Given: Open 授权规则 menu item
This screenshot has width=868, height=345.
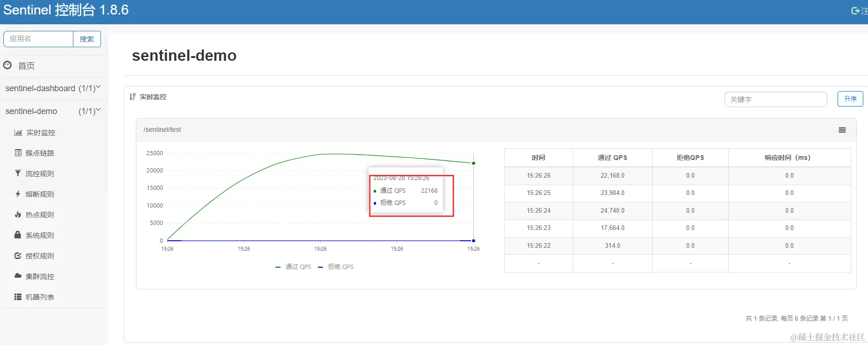Looking at the screenshot, I should (40, 256).
